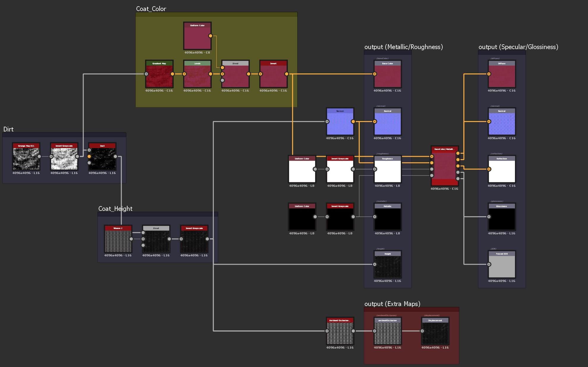This screenshot has height=367, width=588.
Task: Click the Glossiness node input connector
Action: 489,217
